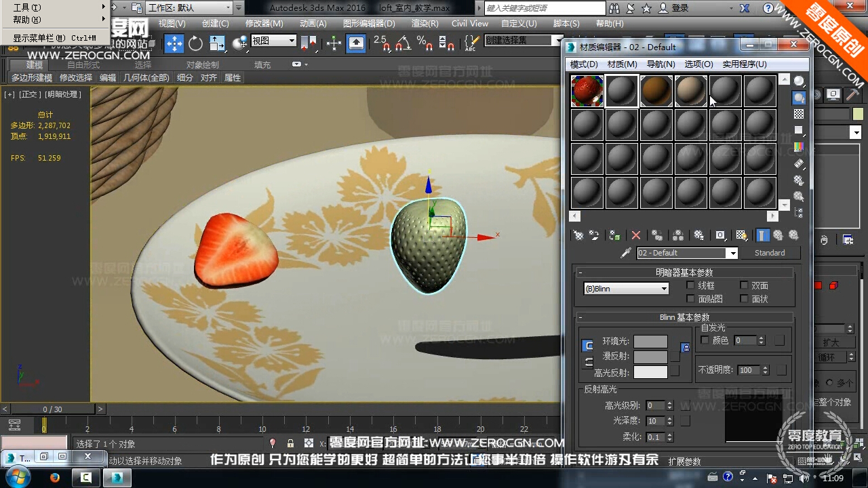Screen dimensions: 868x488
Task: Pick material from object with eyedropper
Action: coord(626,253)
